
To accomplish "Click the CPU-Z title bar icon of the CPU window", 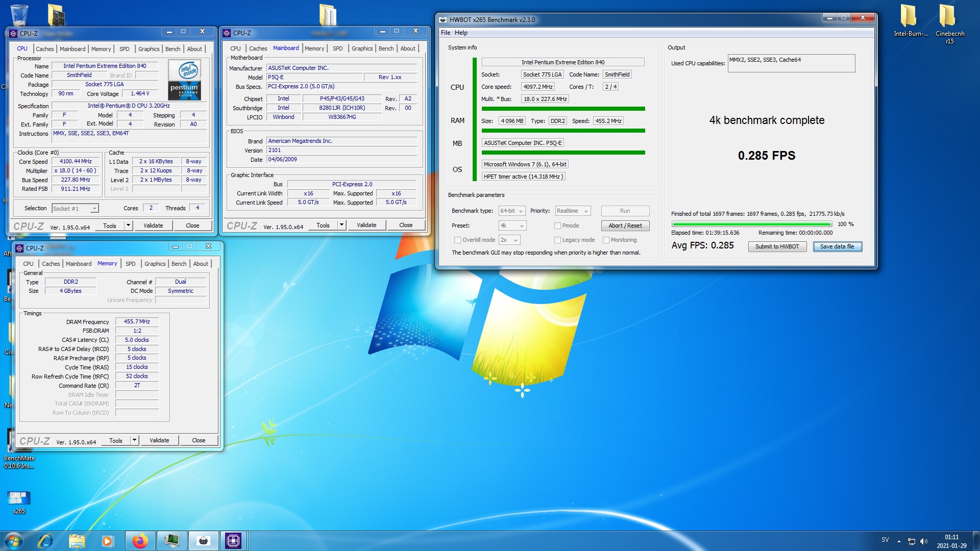I will [13, 33].
